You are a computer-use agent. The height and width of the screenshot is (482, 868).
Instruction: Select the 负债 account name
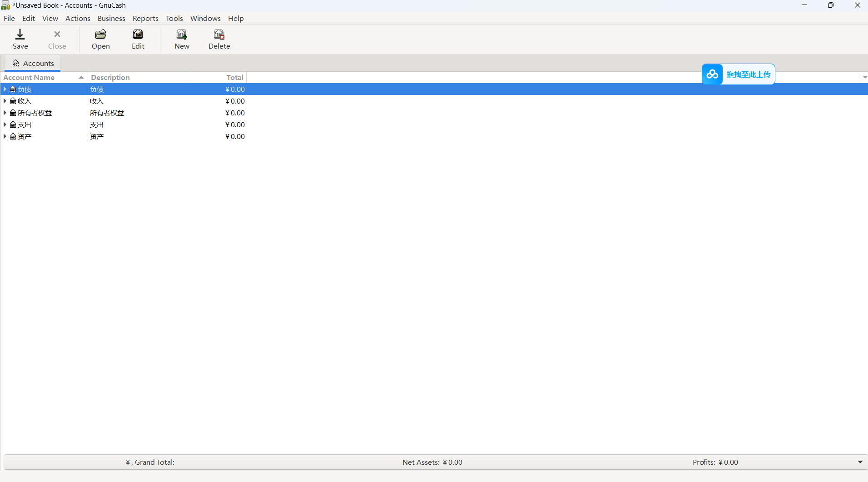coord(25,89)
